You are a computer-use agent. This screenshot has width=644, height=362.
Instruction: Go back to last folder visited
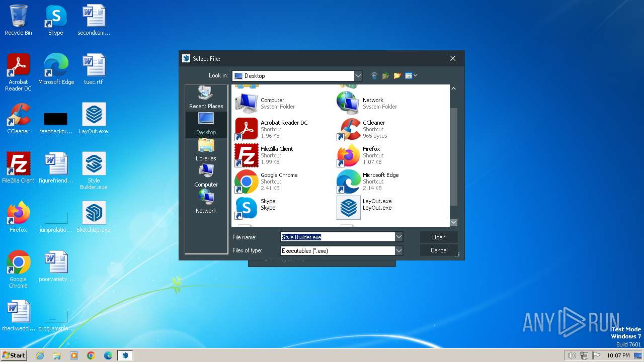[374, 76]
